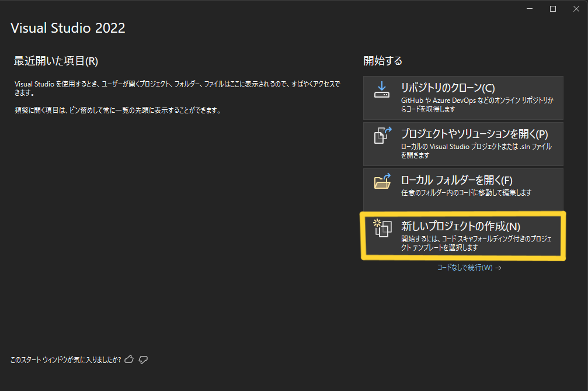The image size is (588, 391).
Task: Click the Visual Studio 2022 title text
Action: pyautogui.click(x=68, y=27)
